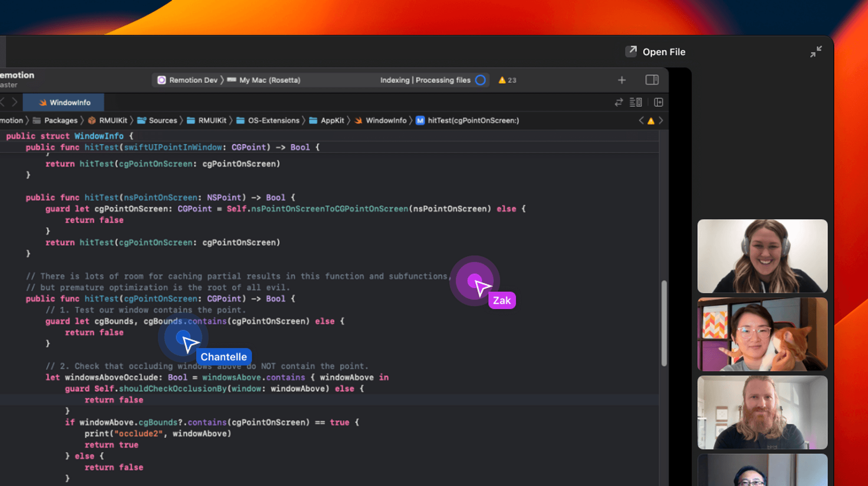
Task: Click the swap related items arrows icon
Action: [618, 102]
